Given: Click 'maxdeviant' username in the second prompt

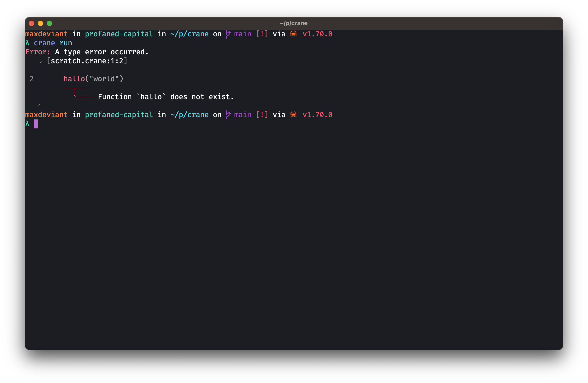Looking at the screenshot, I should (46, 114).
